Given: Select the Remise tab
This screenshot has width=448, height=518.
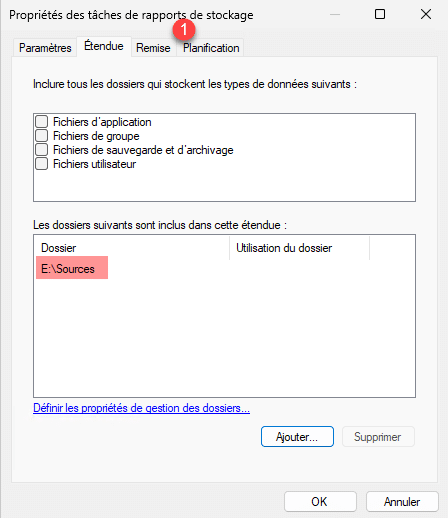Looking at the screenshot, I should click(153, 48).
